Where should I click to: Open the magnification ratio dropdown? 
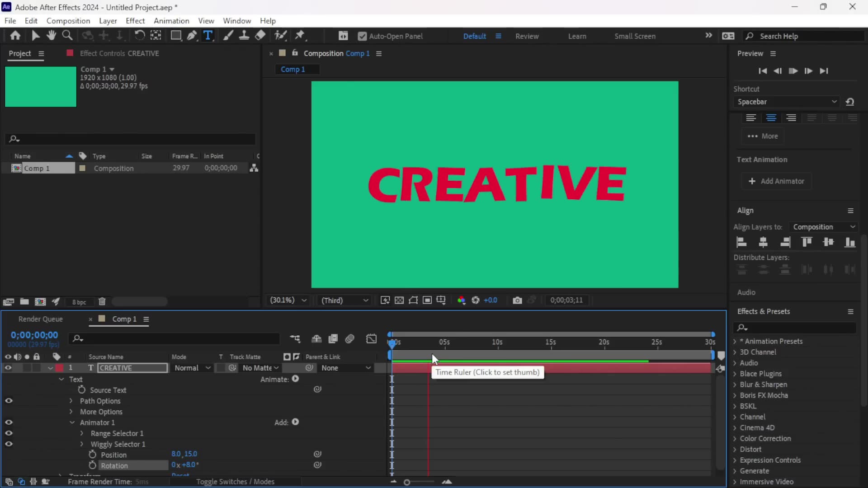click(x=288, y=300)
